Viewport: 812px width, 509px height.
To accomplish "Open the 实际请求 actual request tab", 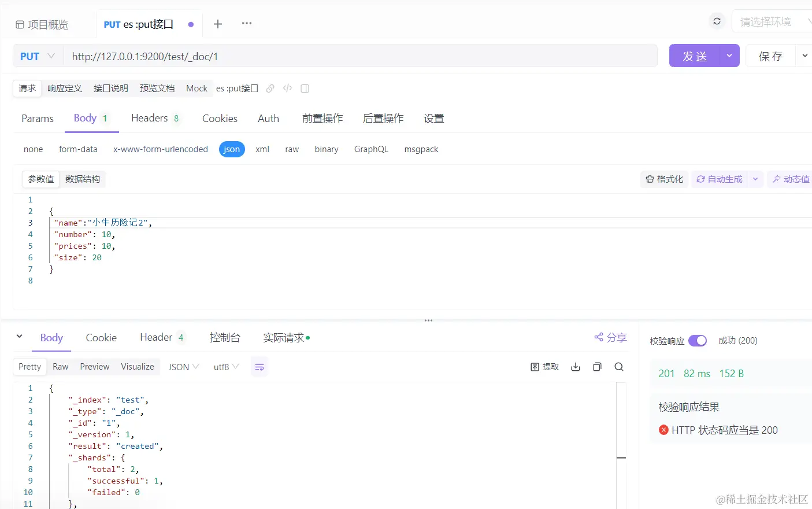I will (286, 338).
